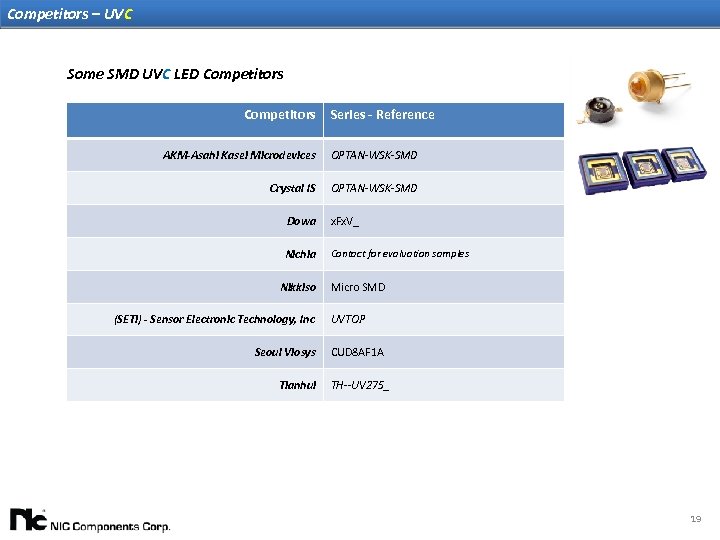Select the 'Nichia' competitor cell

[195, 254]
